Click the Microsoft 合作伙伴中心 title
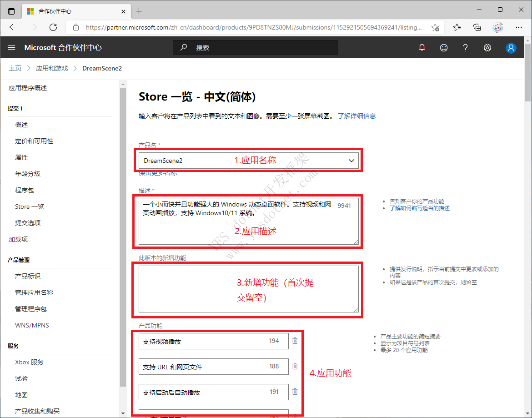The height and width of the screenshot is (418, 532). (x=63, y=47)
